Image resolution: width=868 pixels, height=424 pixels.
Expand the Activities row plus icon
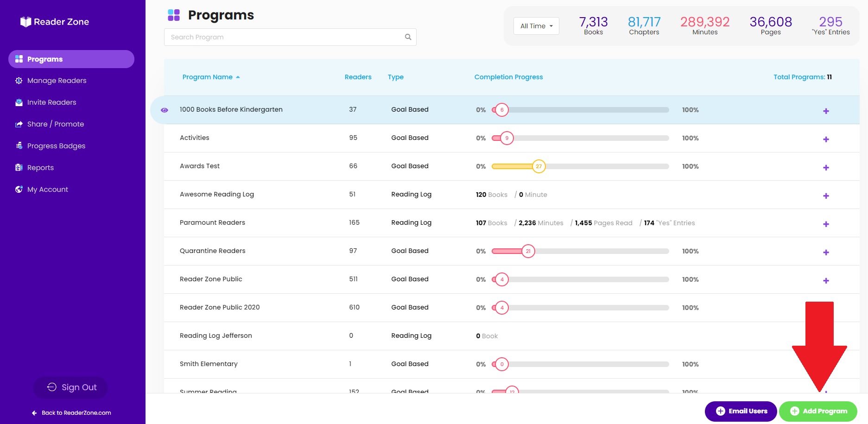(x=826, y=139)
